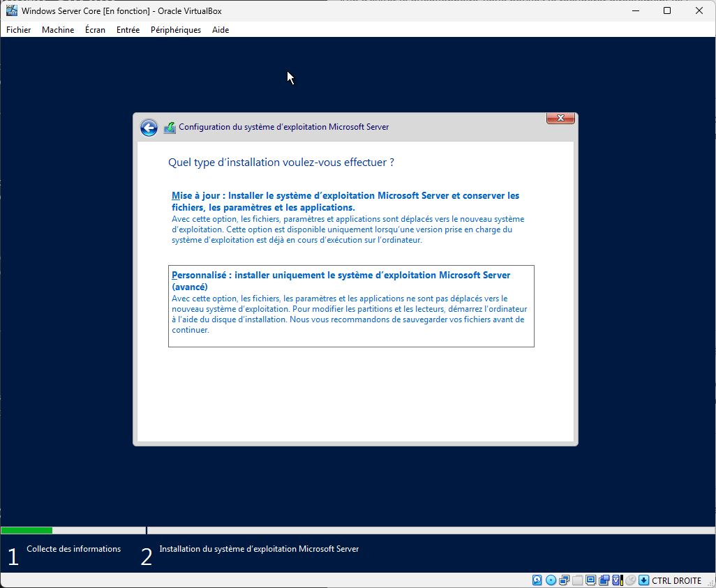Click the VirtualBox app icon in title bar
716x588 pixels.
(12, 10)
